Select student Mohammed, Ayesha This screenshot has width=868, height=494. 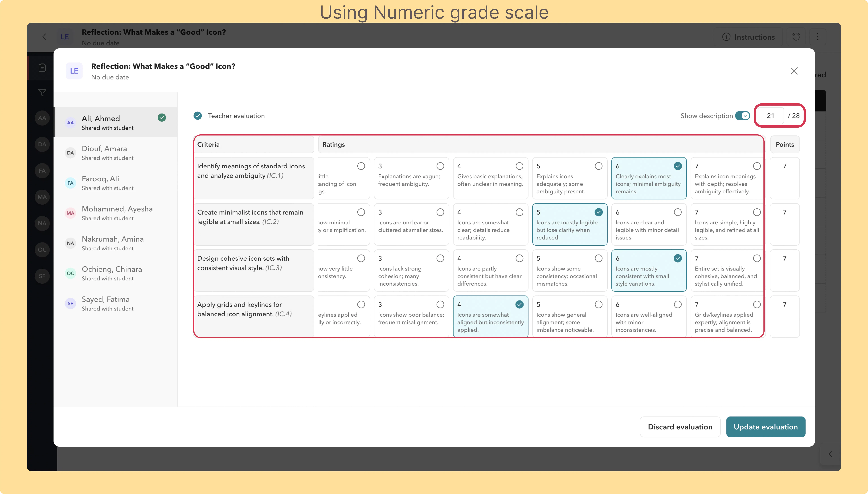[116, 213]
